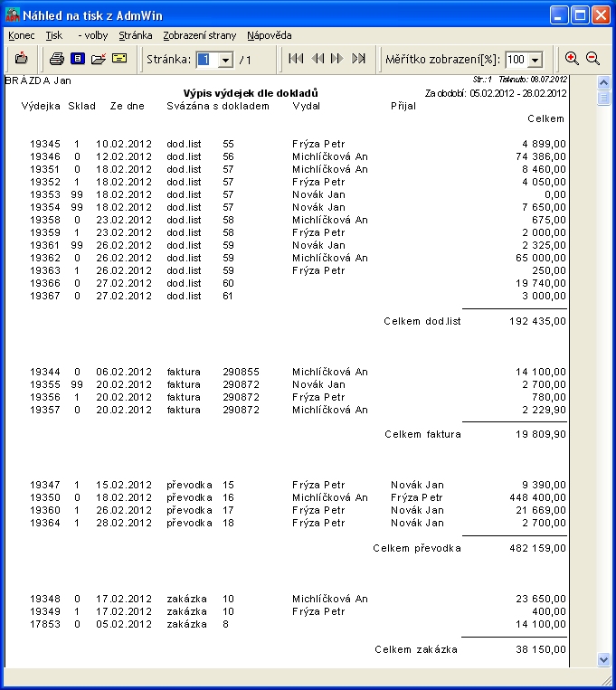Click the exit/close preview toolbar icon
The image size is (616, 690).
click(21, 58)
